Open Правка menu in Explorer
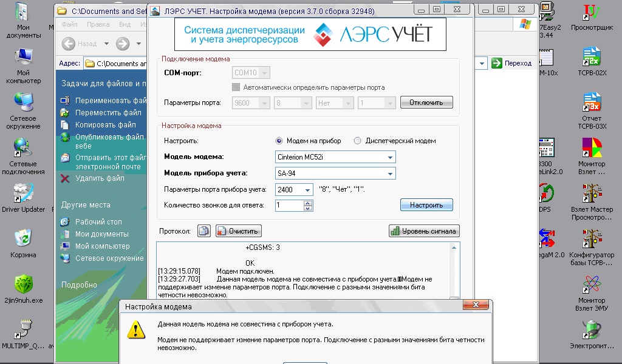 click(x=98, y=24)
